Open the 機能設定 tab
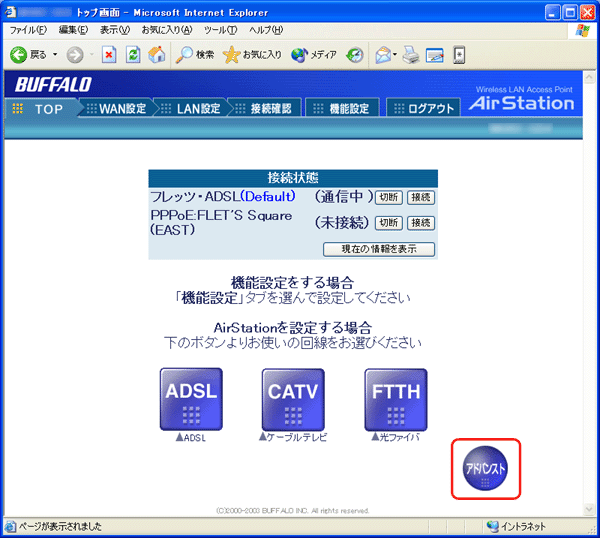The image size is (600, 538). pyautogui.click(x=342, y=109)
